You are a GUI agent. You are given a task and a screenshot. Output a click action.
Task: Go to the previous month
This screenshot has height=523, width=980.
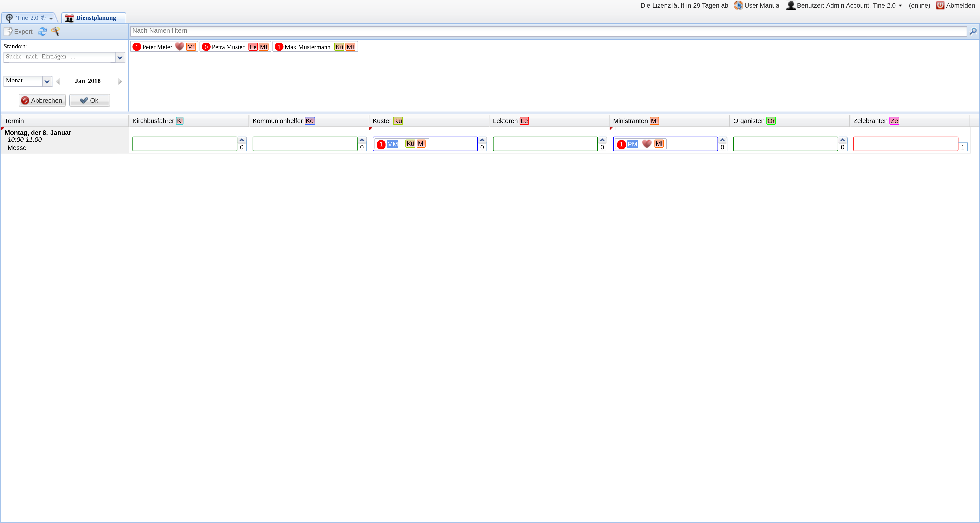tap(58, 81)
